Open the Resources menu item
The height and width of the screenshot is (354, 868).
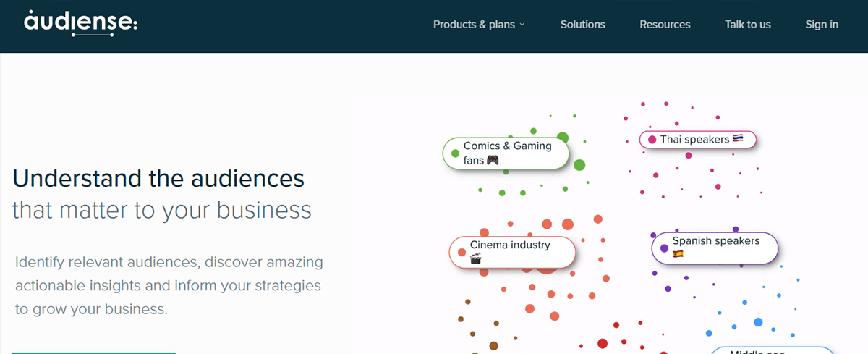coord(665,25)
